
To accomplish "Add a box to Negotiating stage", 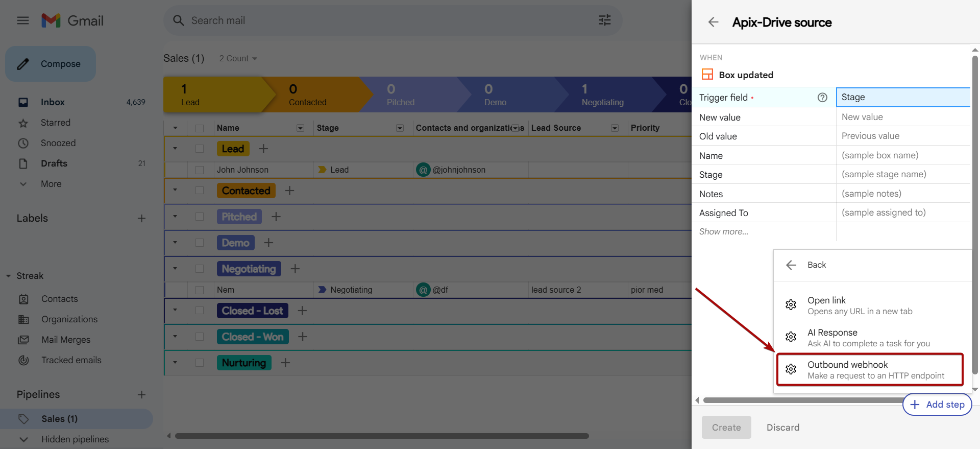I will (x=295, y=269).
